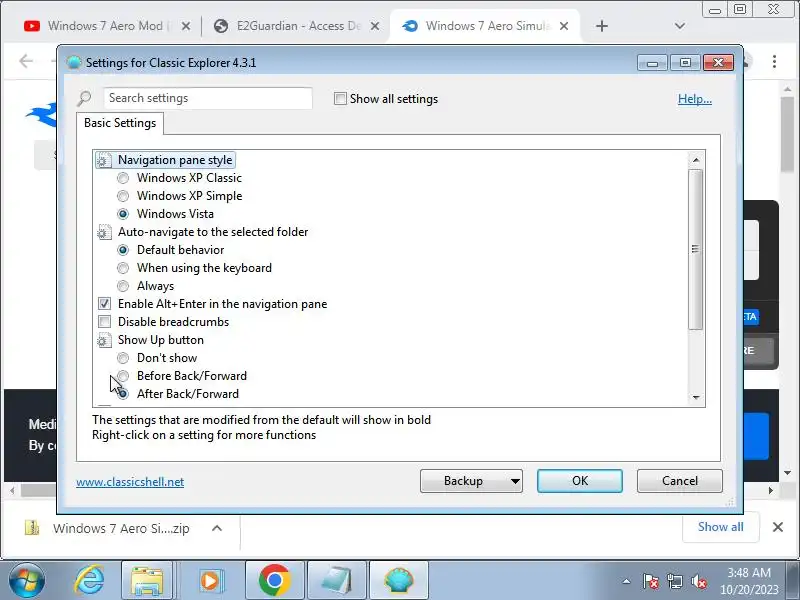The height and width of the screenshot is (600, 800).
Task: Click the Show Up button setting heading
Action: pyautogui.click(x=161, y=340)
